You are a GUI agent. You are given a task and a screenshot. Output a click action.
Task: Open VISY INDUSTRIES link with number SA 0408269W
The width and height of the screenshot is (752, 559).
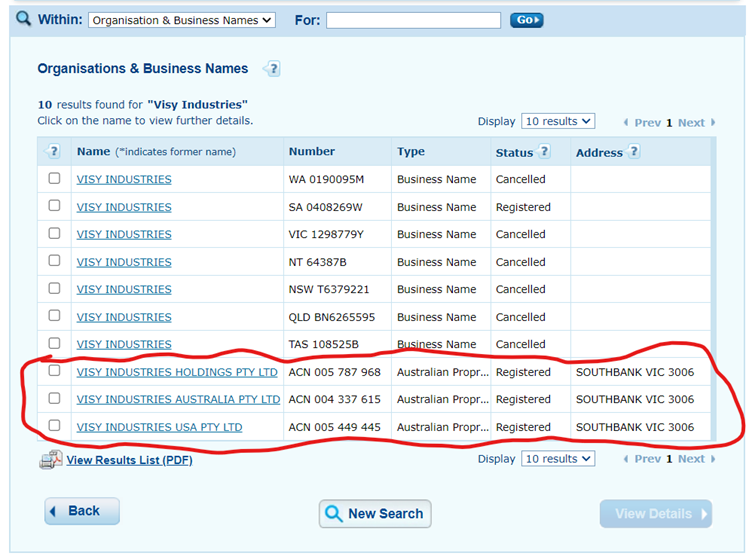coord(124,207)
